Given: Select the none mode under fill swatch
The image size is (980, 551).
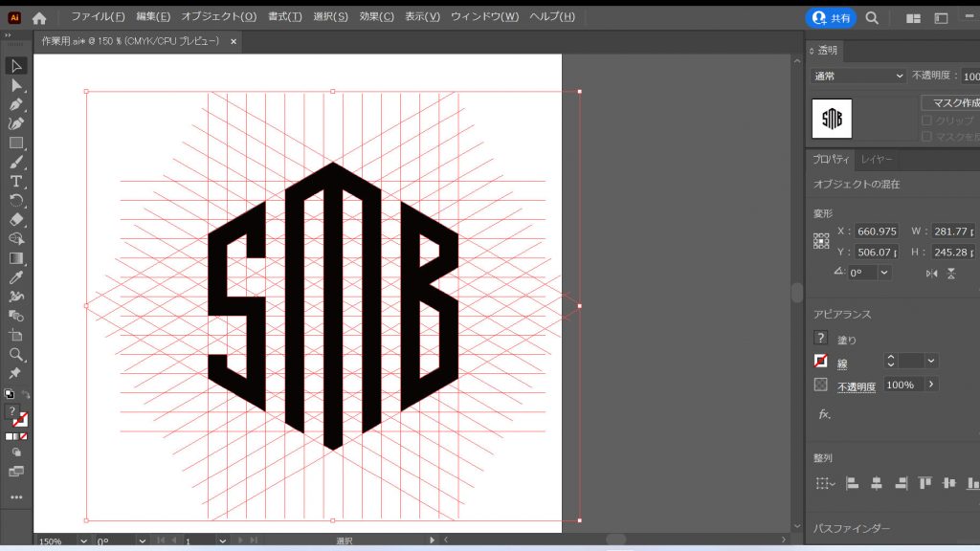Looking at the screenshot, I should (24, 436).
